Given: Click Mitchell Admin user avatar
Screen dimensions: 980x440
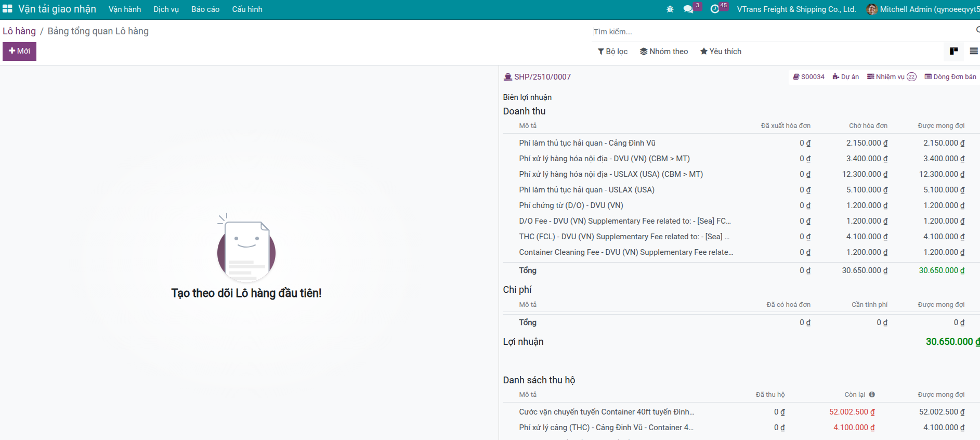Looking at the screenshot, I should click(x=872, y=9).
